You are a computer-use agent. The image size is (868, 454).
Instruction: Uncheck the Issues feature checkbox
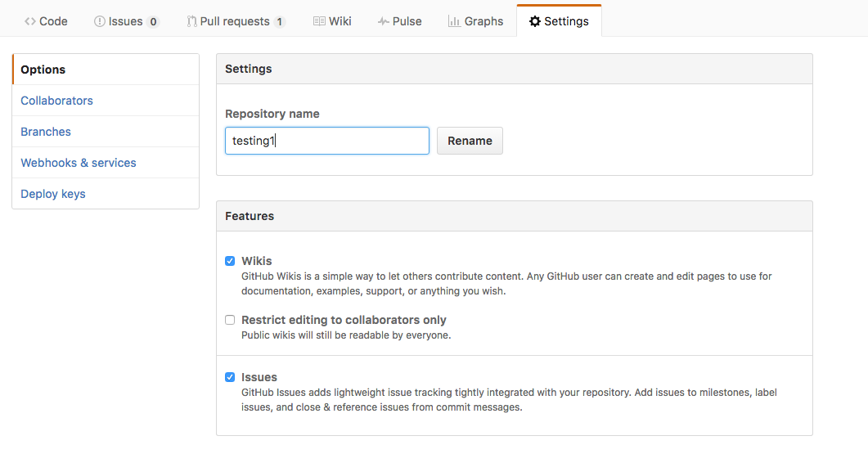tap(230, 377)
